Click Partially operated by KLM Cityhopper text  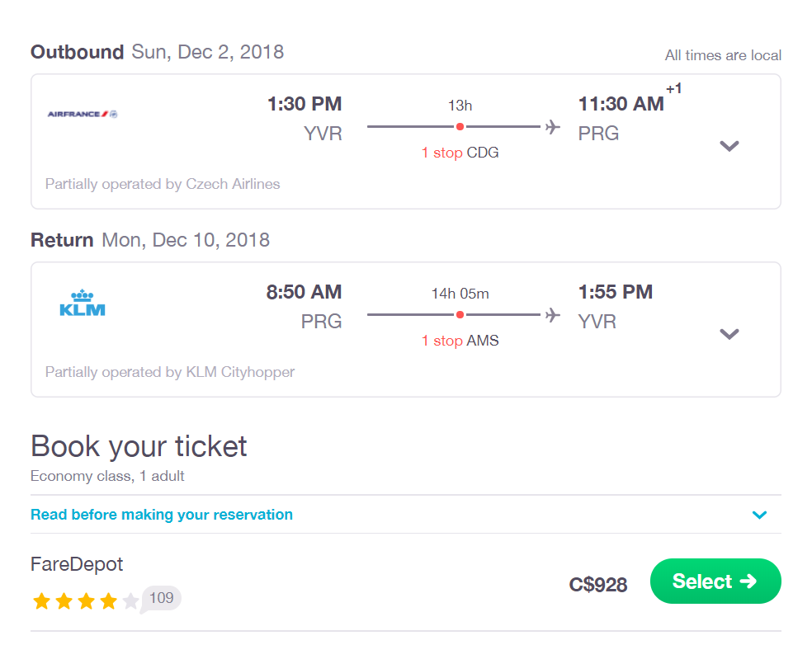[x=170, y=372]
